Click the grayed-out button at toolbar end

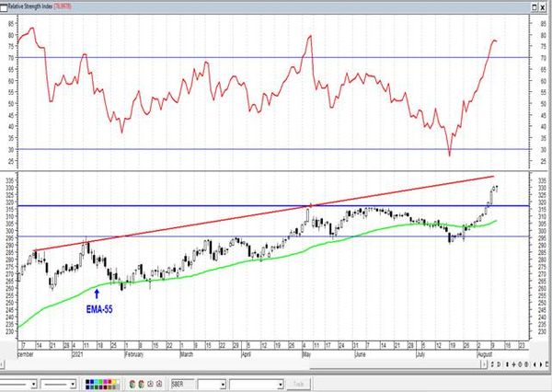298,384
